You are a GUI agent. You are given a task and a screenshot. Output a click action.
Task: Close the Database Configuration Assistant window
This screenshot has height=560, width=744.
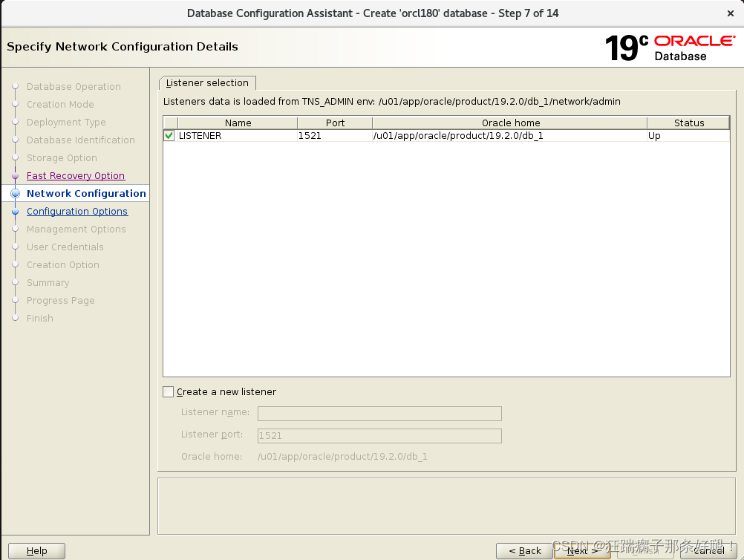[x=730, y=13]
